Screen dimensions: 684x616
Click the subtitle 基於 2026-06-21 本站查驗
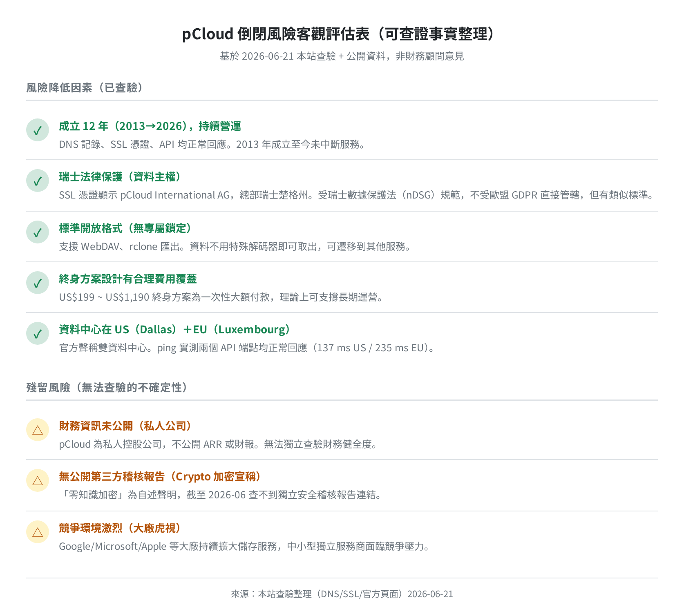click(342, 56)
